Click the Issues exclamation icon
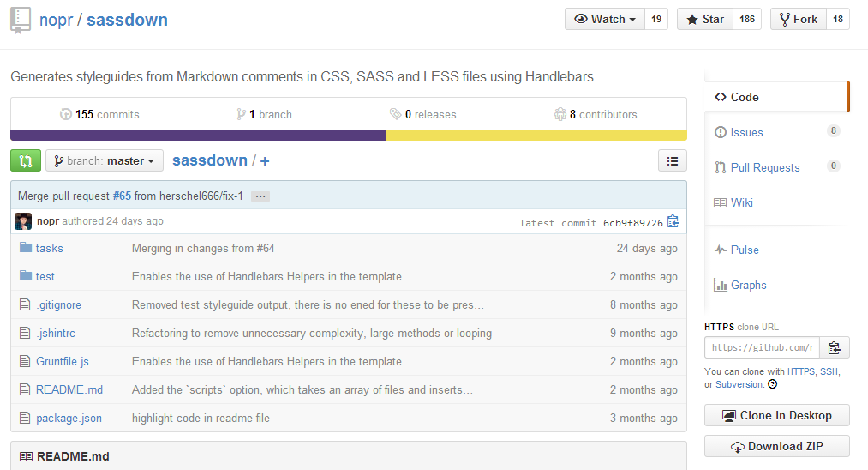The image size is (868, 470). pyautogui.click(x=721, y=132)
